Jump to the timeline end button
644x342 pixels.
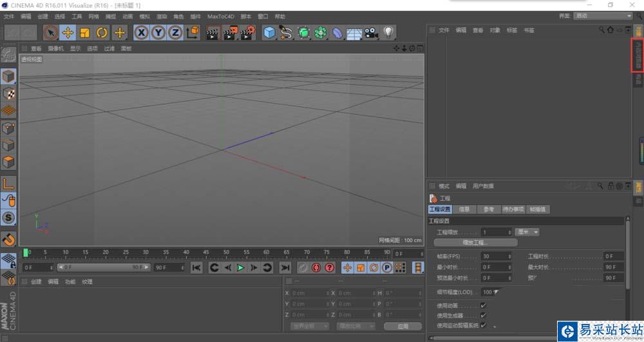(285, 267)
